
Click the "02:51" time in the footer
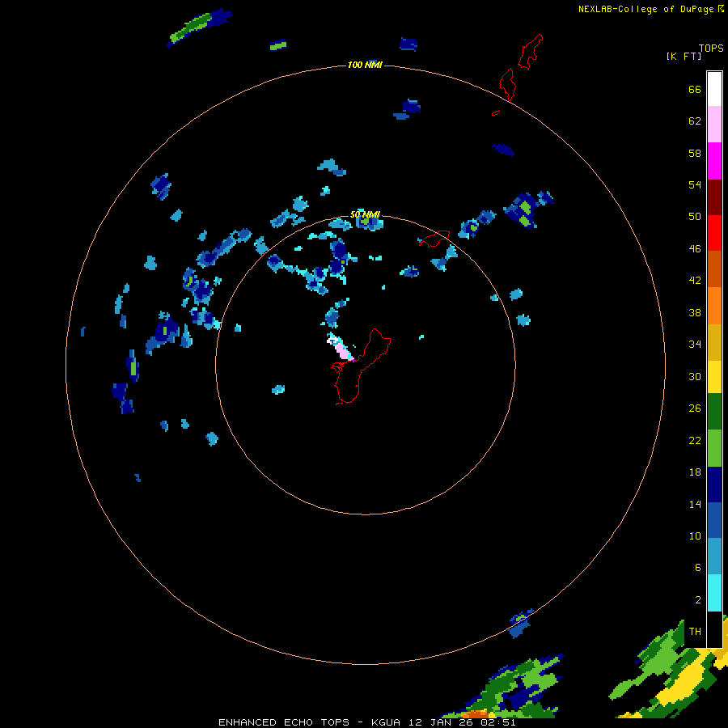(498, 722)
